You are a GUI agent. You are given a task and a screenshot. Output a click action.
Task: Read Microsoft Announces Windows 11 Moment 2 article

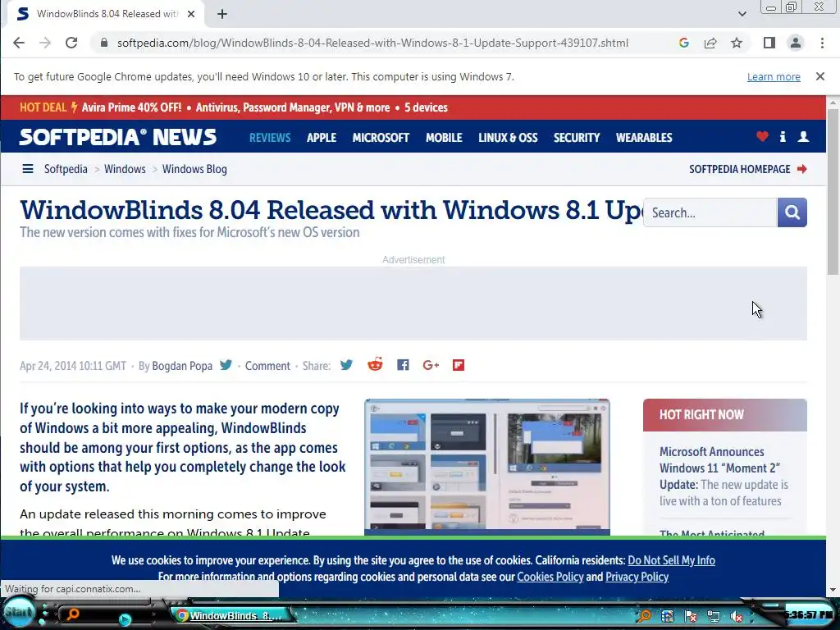(724, 477)
